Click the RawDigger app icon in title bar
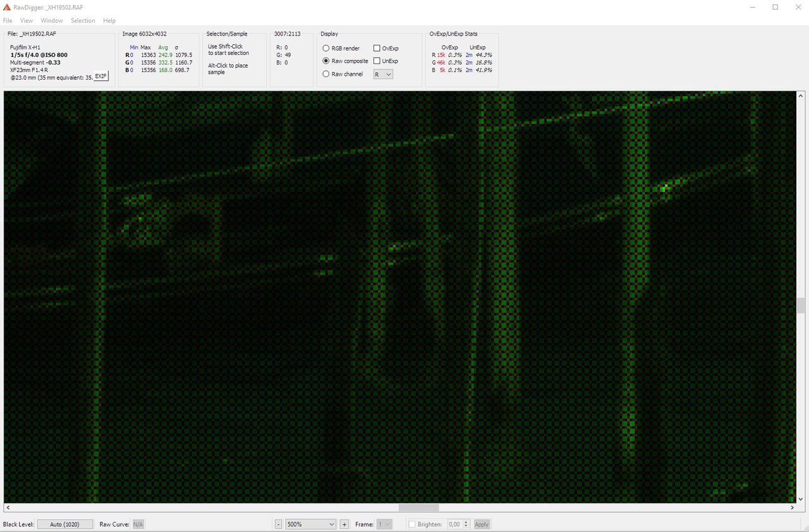The width and height of the screenshot is (809, 532). pos(7,7)
